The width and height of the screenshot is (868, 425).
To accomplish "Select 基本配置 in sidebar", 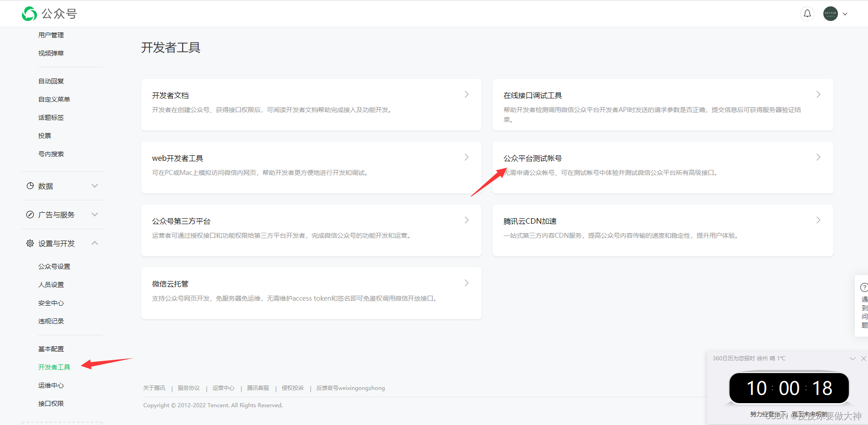I will (51, 349).
